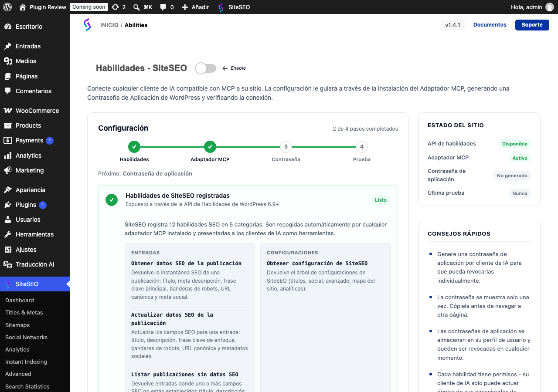Collapse Habilidades de SiteSEO registradas section
The image size is (558, 392).
point(248,200)
